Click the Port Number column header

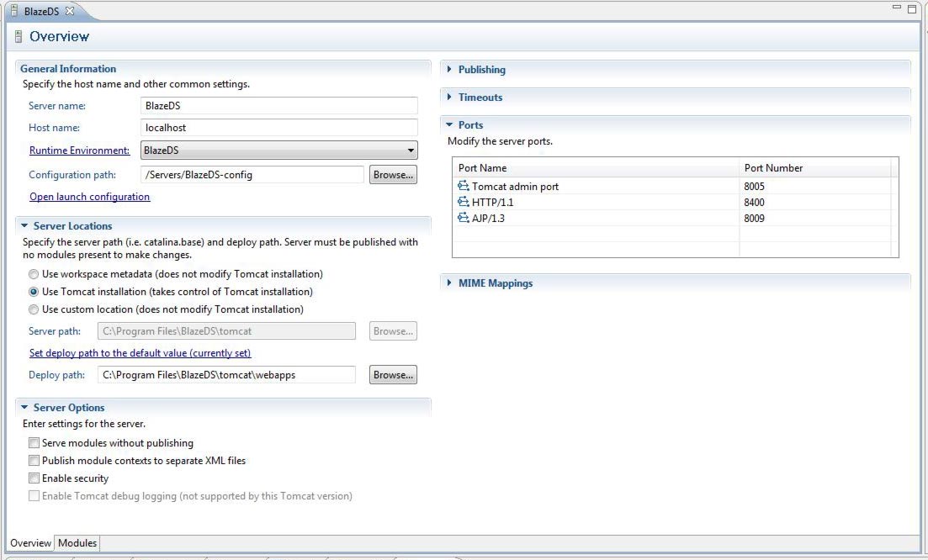pyautogui.click(x=815, y=168)
